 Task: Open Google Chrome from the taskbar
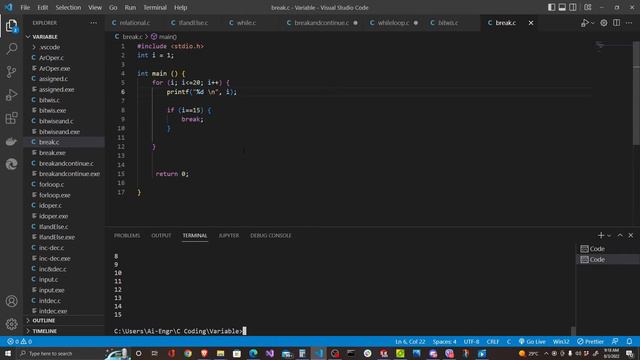188,353
